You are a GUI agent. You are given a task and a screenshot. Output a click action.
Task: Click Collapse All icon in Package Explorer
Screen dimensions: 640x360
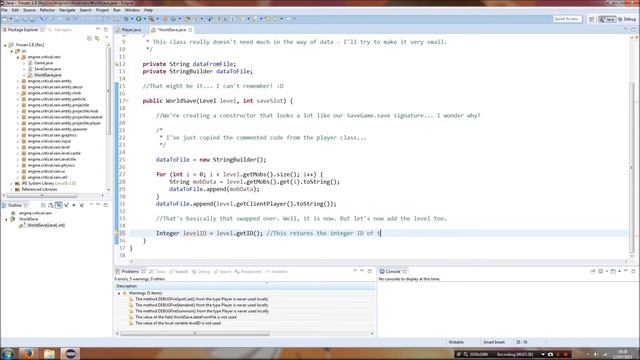[x=89, y=38]
